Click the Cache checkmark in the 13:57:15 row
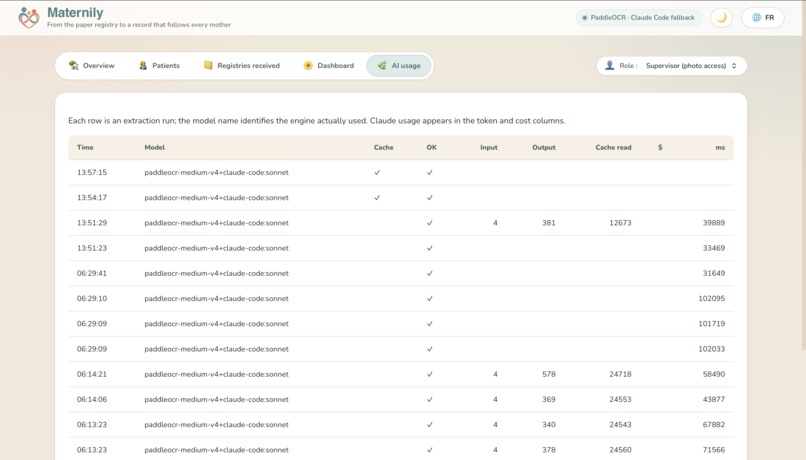806x460 pixels. tap(377, 173)
